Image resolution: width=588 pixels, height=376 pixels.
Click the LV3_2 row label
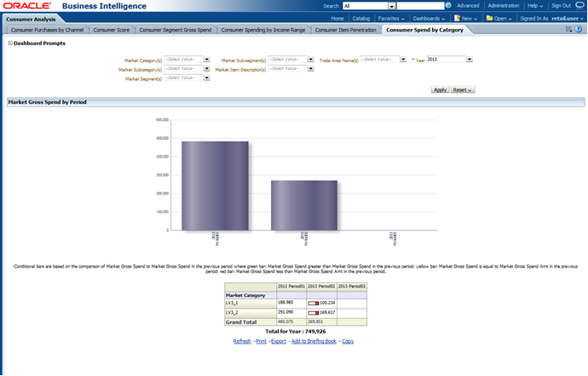click(x=251, y=313)
